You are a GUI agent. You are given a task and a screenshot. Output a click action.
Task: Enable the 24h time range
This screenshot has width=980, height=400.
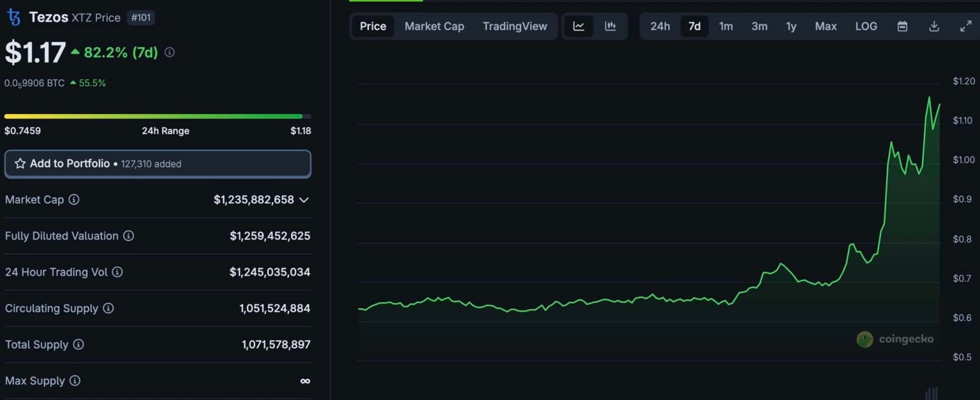[660, 26]
